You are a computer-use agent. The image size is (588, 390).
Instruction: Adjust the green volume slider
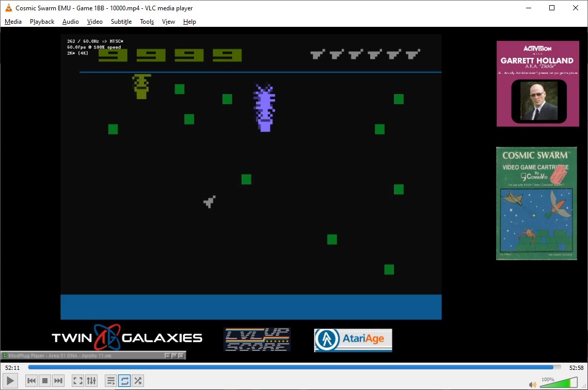[x=558, y=383]
